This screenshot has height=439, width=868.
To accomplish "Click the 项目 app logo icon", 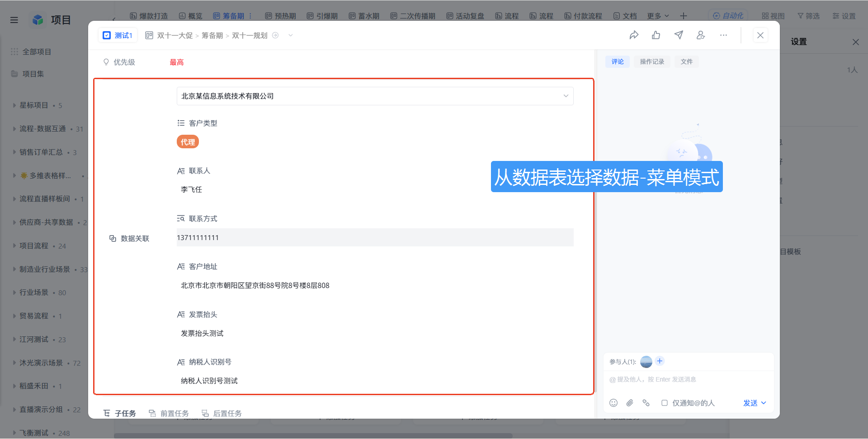I will pos(38,20).
